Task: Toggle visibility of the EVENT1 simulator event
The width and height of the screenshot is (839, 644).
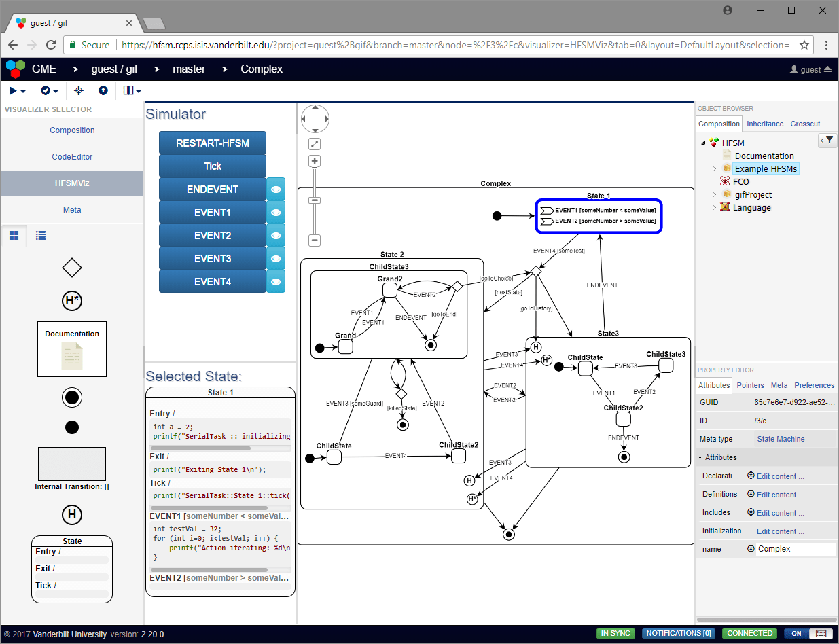Action: point(275,212)
